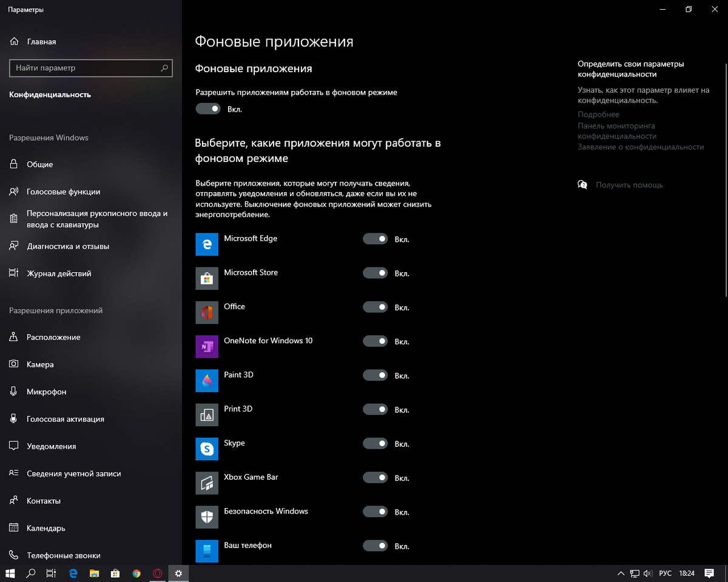Click the Найти параметр search field

pos(91,68)
